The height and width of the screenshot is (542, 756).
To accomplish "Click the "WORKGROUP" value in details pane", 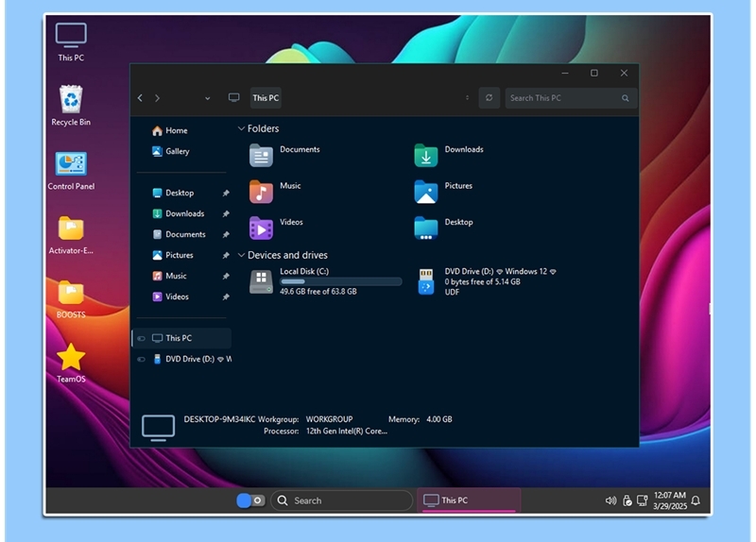I will point(329,419).
